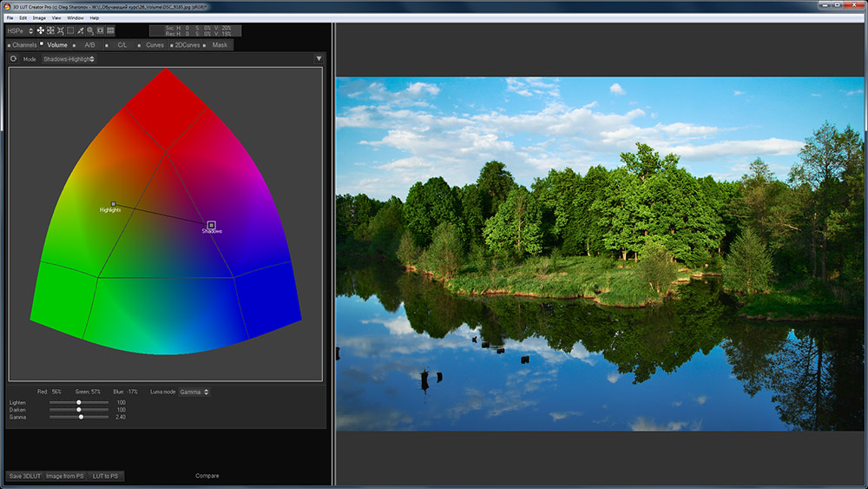Viewport: 868px width, 489px height.
Task: Click the shrink arrows tool icon
Action: (60, 30)
